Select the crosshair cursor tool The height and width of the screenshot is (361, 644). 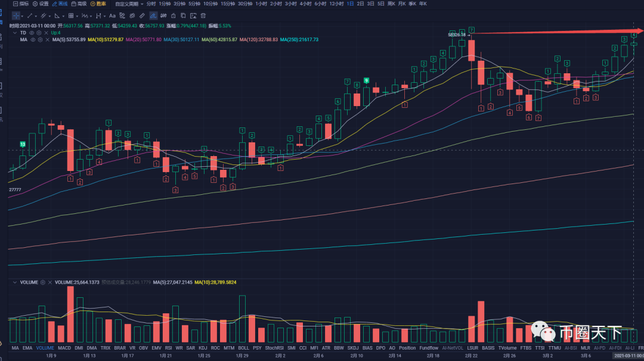pyautogui.click(x=16, y=15)
